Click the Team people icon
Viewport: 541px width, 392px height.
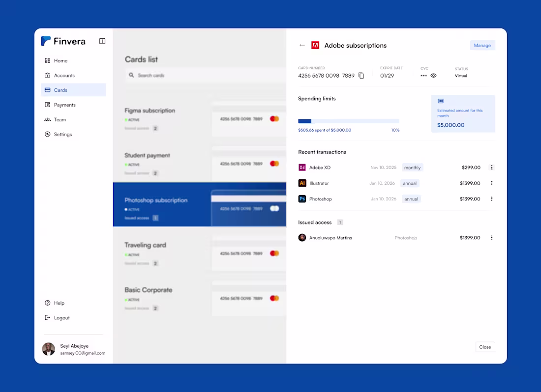coord(48,119)
